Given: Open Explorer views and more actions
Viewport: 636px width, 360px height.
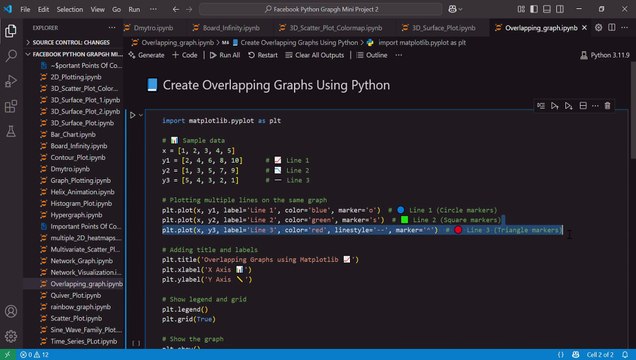Looking at the screenshot, I should (112, 28).
